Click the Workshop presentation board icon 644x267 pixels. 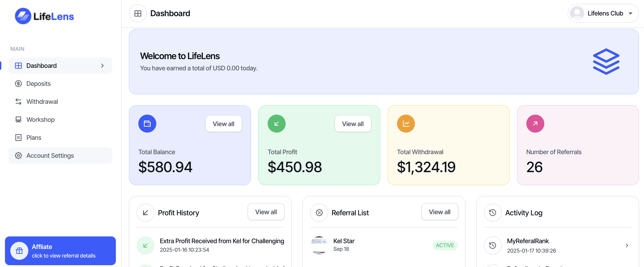click(x=18, y=120)
